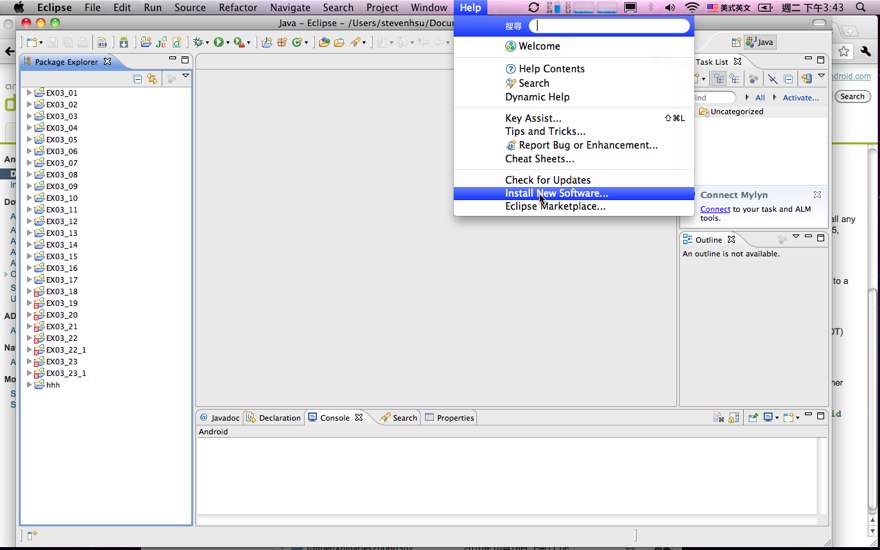Click the All filter link in Task List
This screenshot has width=880, height=550.
[x=760, y=98]
